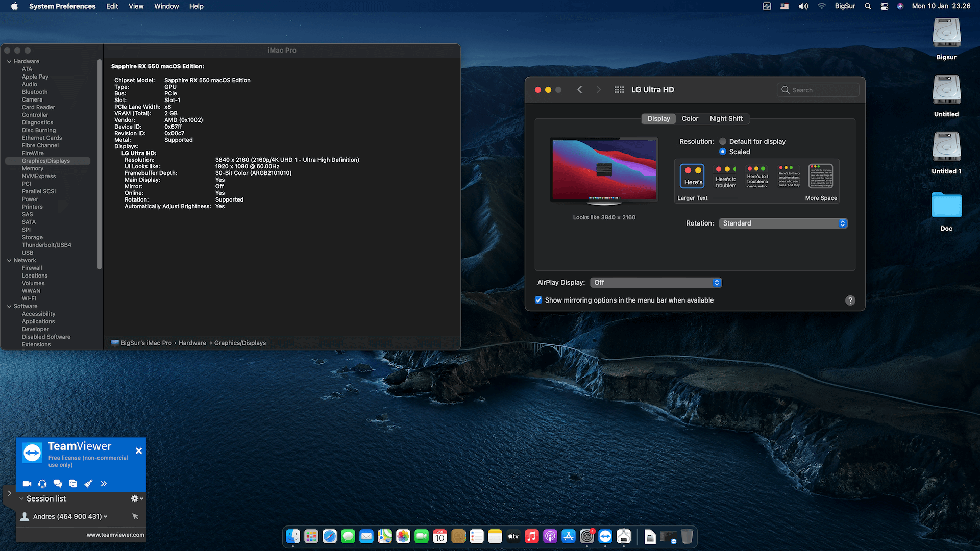Open the TeamViewer chat icon
The width and height of the screenshot is (980, 551).
[58, 483]
